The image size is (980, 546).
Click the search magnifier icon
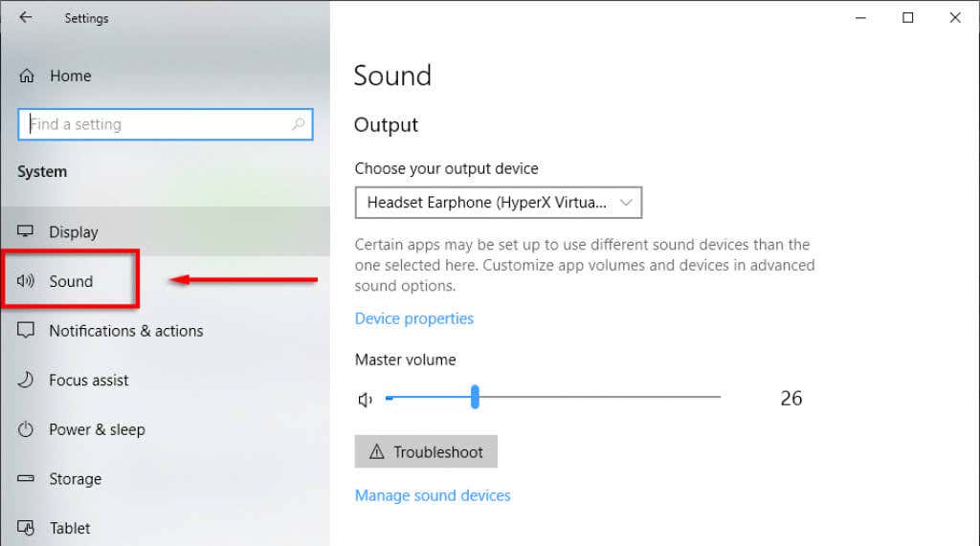pyautogui.click(x=298, y=124)
